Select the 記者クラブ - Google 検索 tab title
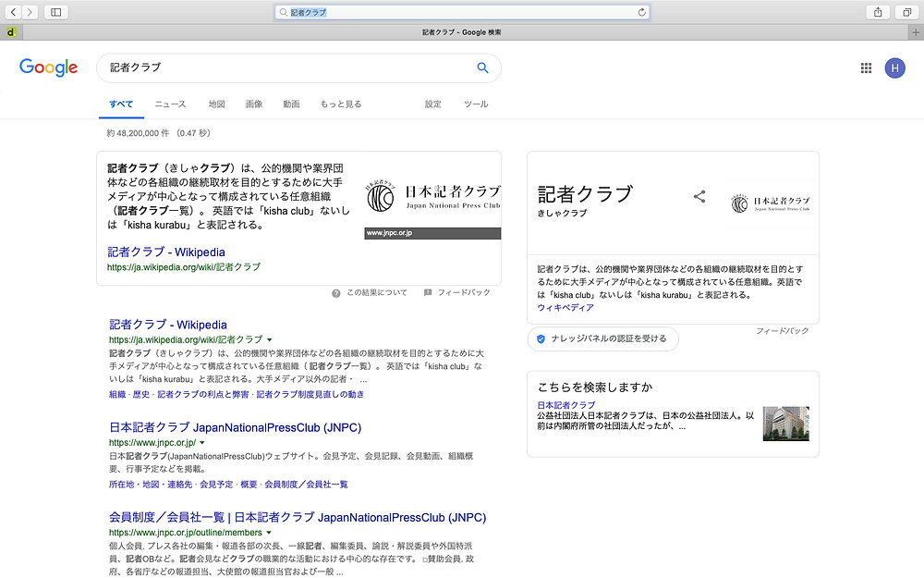 [461, 32]
